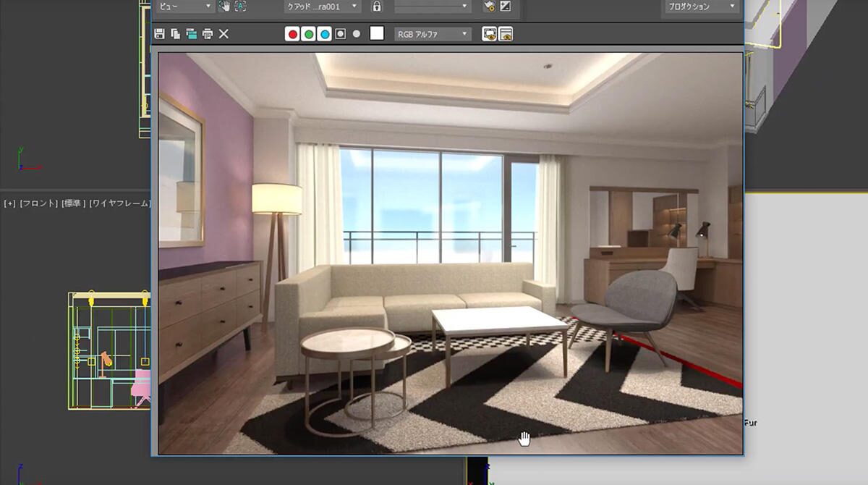
Task: Disable the green channel display
Action: tap(310, 32)
